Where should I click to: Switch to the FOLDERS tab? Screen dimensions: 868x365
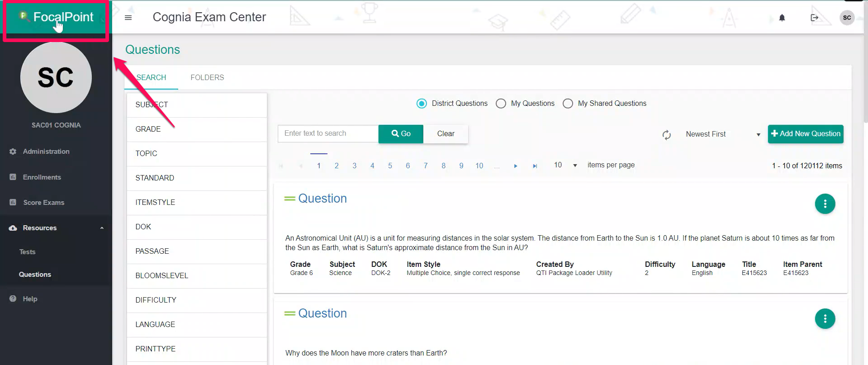point(207,78)
